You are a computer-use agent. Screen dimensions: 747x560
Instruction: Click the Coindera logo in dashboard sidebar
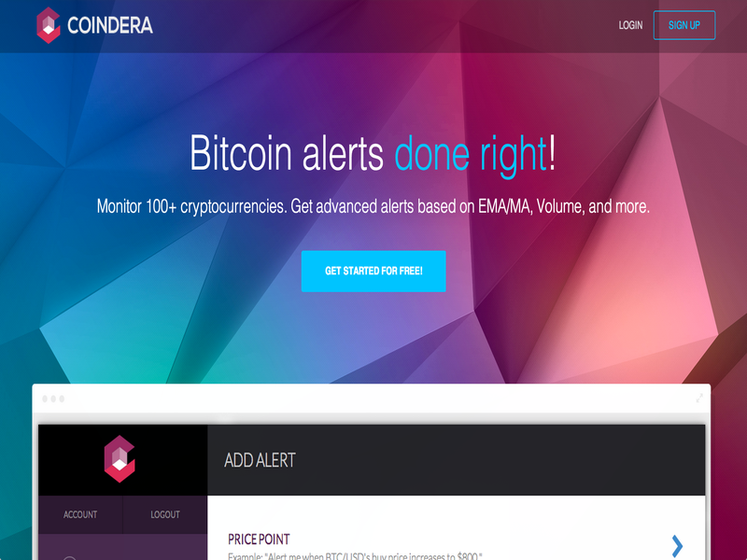[120, 459]
